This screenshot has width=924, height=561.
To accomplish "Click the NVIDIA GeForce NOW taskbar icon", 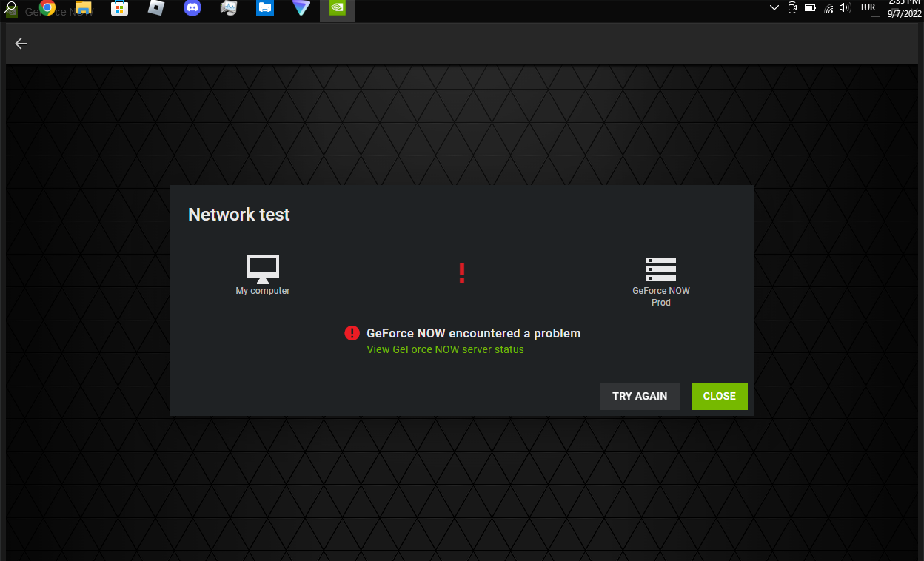I will point(338,8).
